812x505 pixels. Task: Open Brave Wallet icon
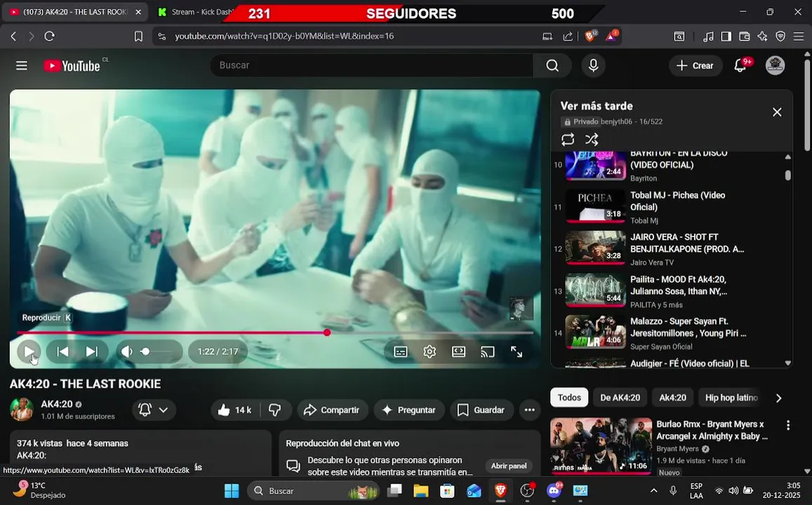[744, 36]
